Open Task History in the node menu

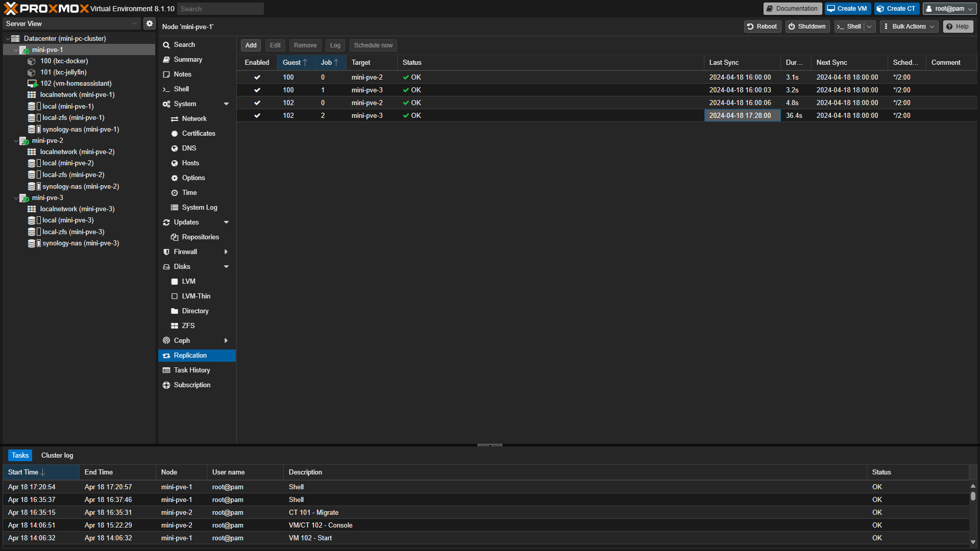(x=191, y=370)
